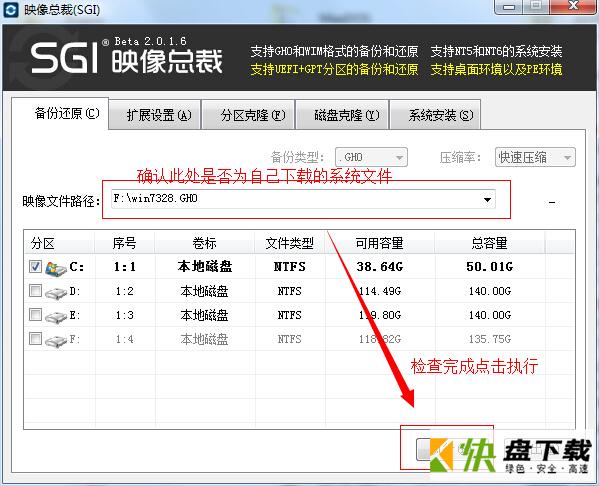599x486 pixels.
Task: Click the small dash button beside path field
Action: coord(552,202)
